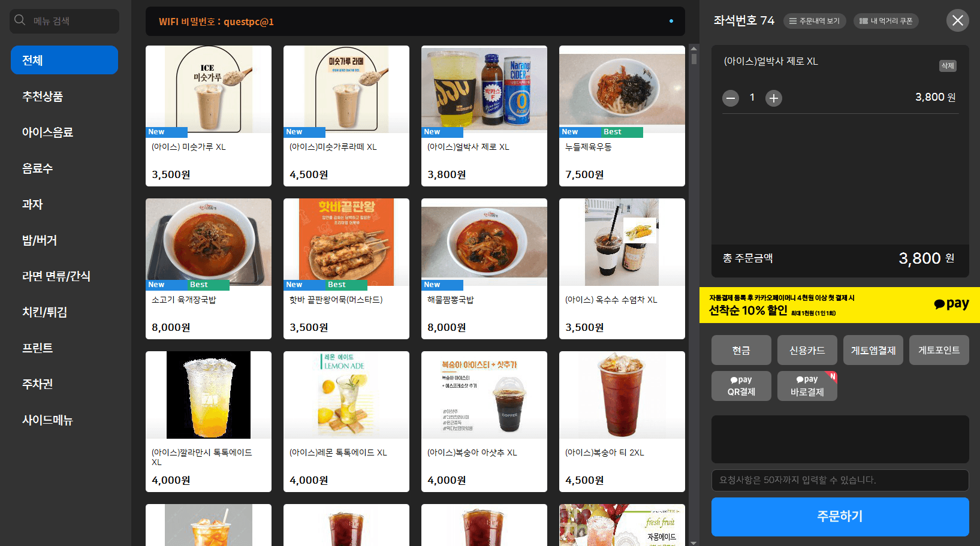980x546 pixels.
Task: Open the 라면 면류/간식 category
Action: pyautogui.click(x=64, y=276)
